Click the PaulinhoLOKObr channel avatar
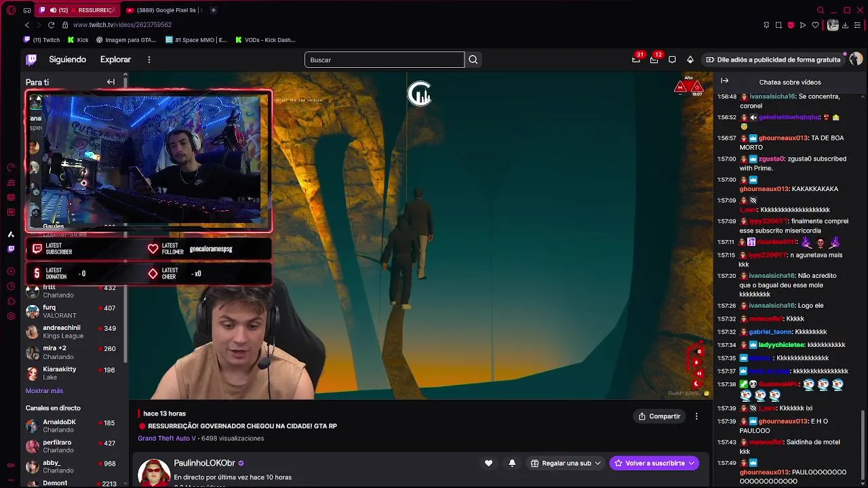The image size is (868, 488). [x=154, y=472]
